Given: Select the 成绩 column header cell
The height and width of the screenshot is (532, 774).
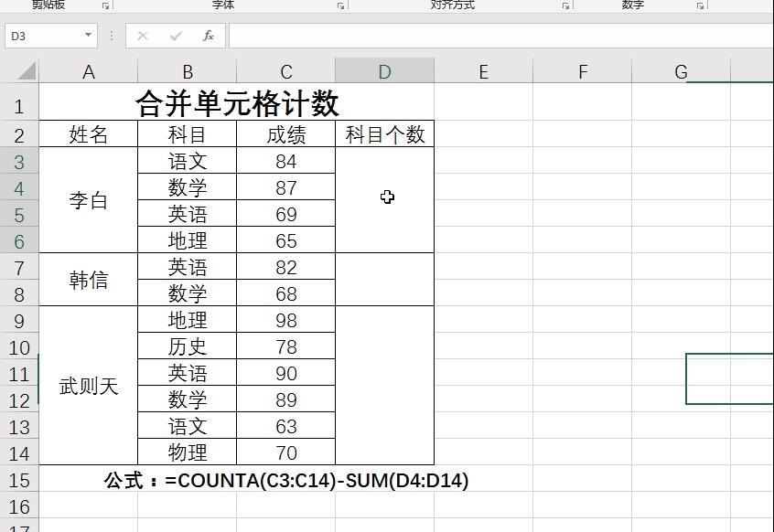Looking at the screenshot, I should tap(285, 133).
